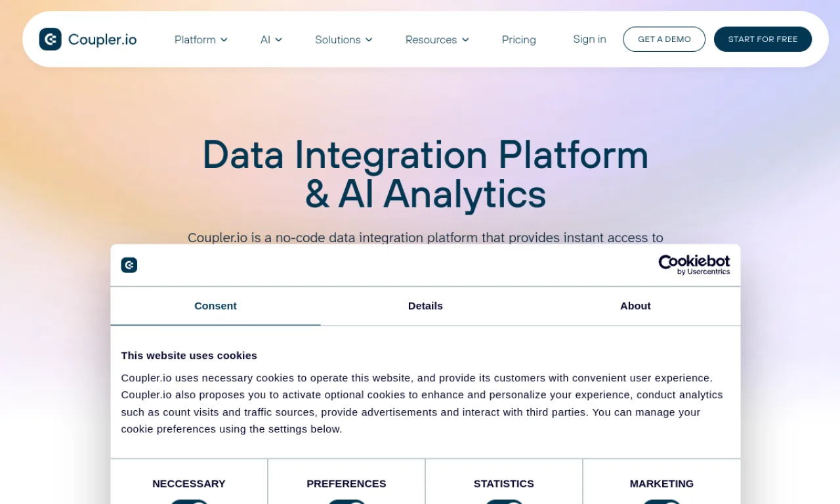The width and height of the screenshot is (840, 504).
Task: Toggle the Marketing cookies switch
Action: point(661,501)
